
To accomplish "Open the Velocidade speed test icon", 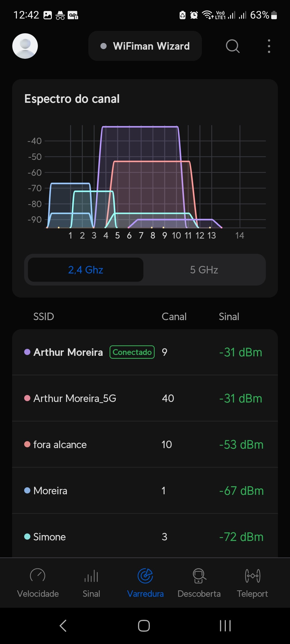I will 38,575.
